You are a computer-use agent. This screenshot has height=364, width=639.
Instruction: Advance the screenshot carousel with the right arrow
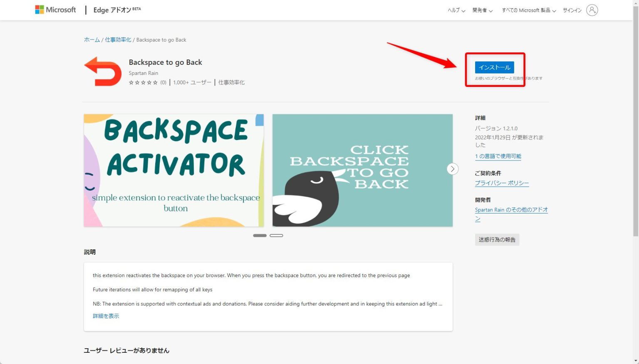452,169
